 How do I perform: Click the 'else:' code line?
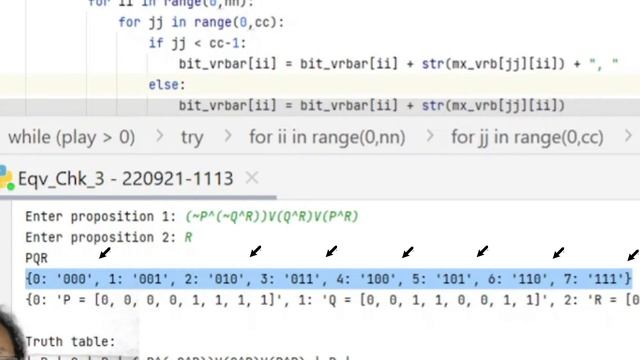point(167,85)
